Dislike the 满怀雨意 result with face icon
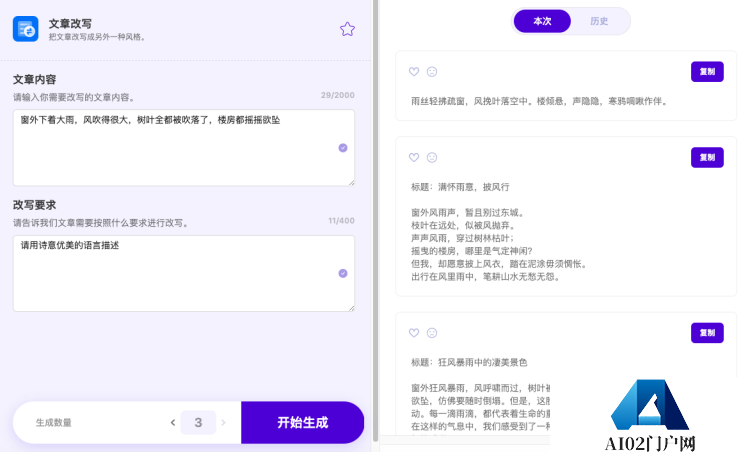Viewport: 750px width, 452px height. point(432,157)
